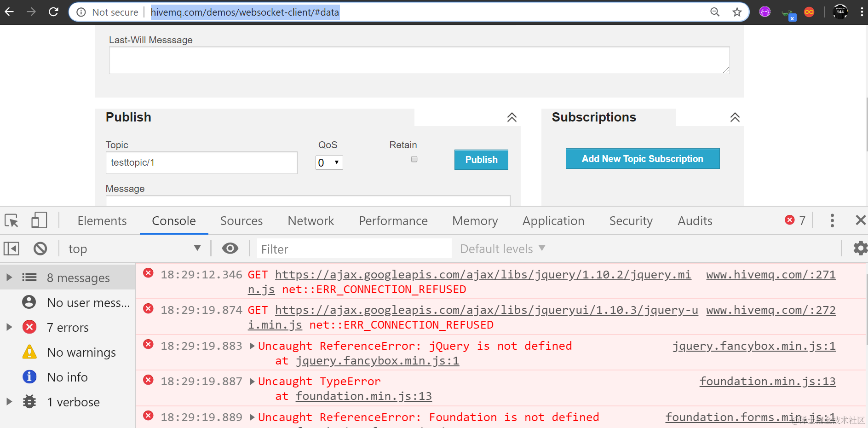
Task: Go back to the previous page
Action: [9, 12]
